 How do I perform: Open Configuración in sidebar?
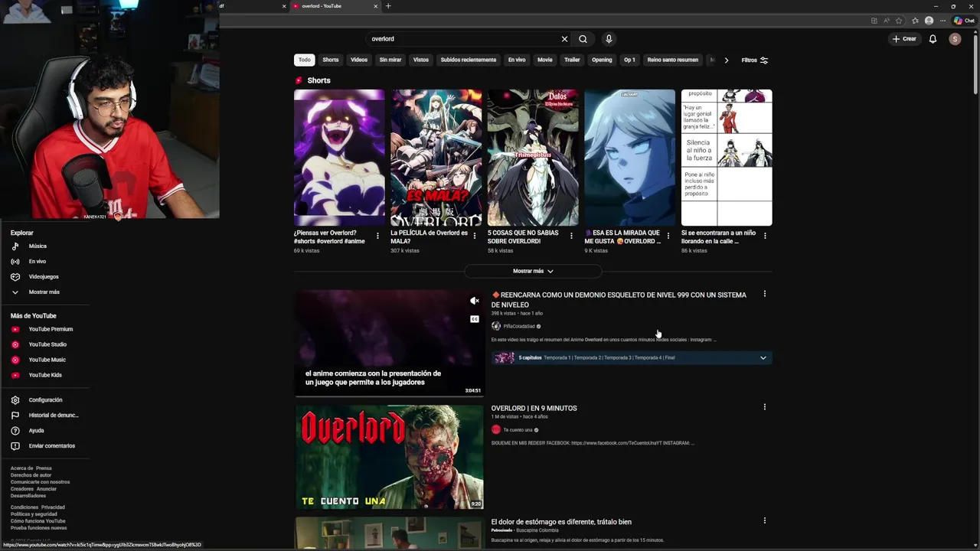[x=45, y=399]
